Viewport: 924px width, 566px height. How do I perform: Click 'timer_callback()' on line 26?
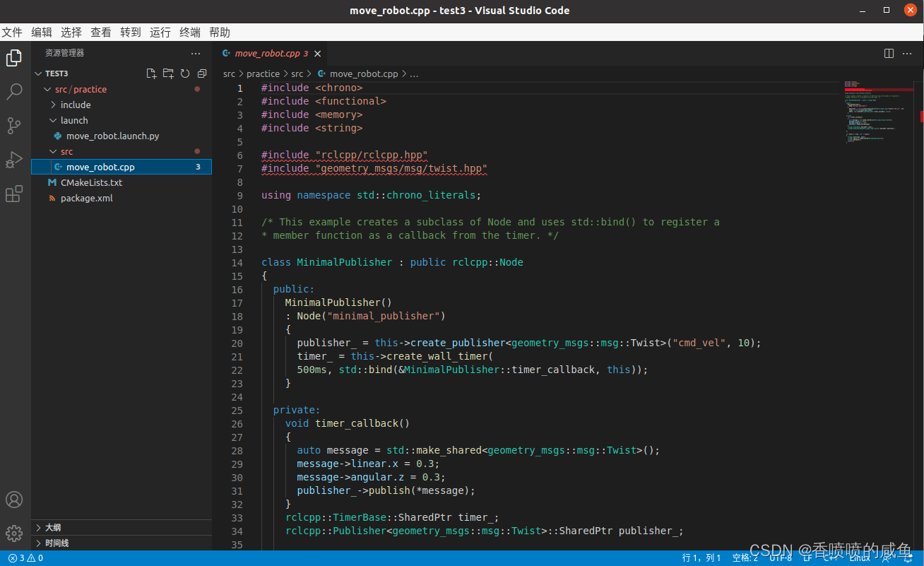click(x=362, y=423)
